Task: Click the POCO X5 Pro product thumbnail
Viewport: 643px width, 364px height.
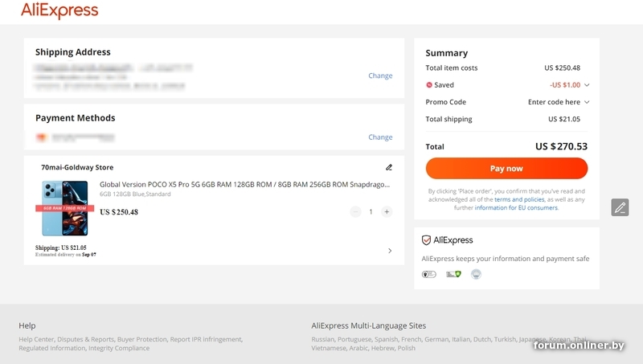Action: [65, 208]
